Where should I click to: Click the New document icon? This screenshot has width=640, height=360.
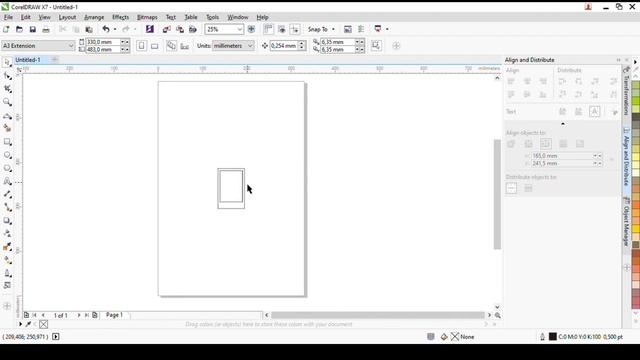(6, 29)
